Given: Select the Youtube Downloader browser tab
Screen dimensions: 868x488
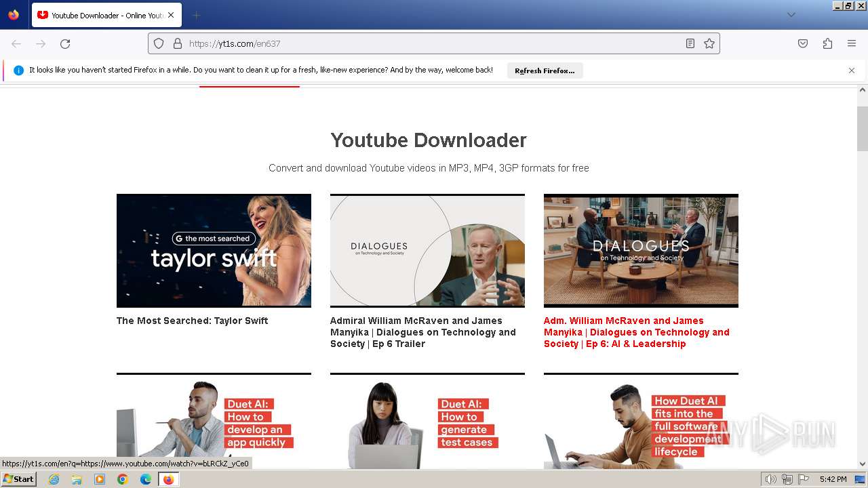Looking at the screenshot, I should coord(105,15).
